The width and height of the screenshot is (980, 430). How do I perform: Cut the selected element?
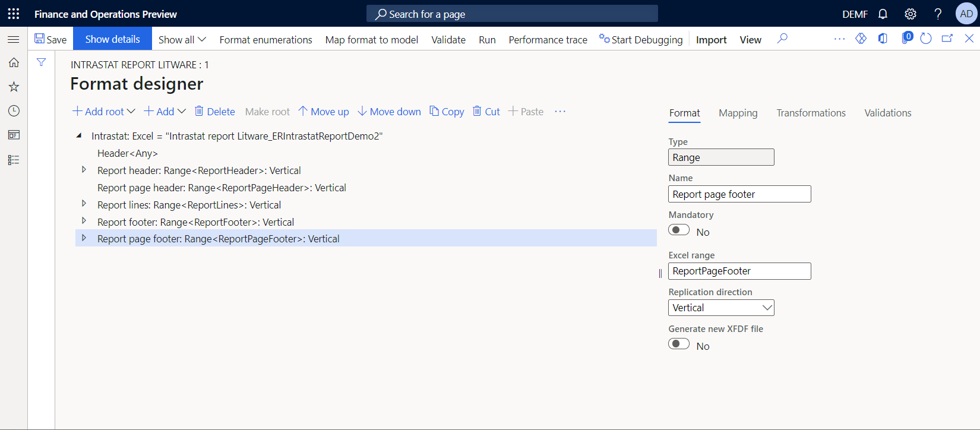coord(486,112)
